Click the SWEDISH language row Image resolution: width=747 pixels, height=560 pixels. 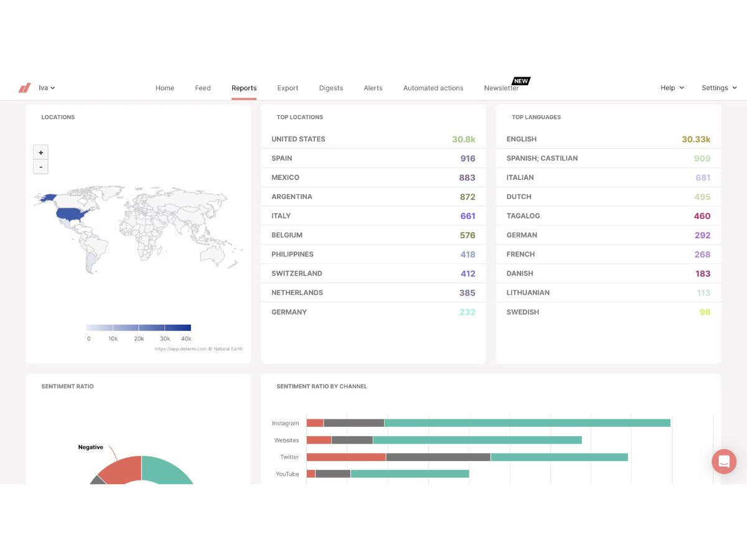coord(608,312)
